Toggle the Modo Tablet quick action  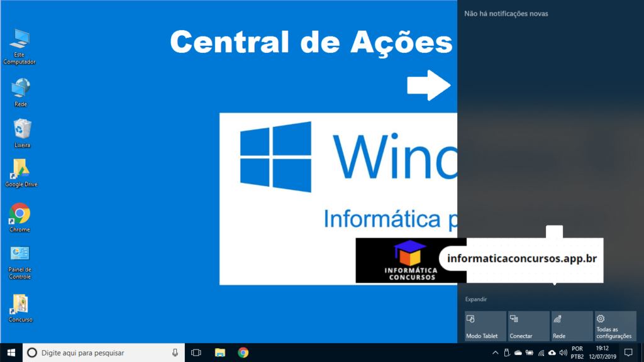[x=485, y=326]
